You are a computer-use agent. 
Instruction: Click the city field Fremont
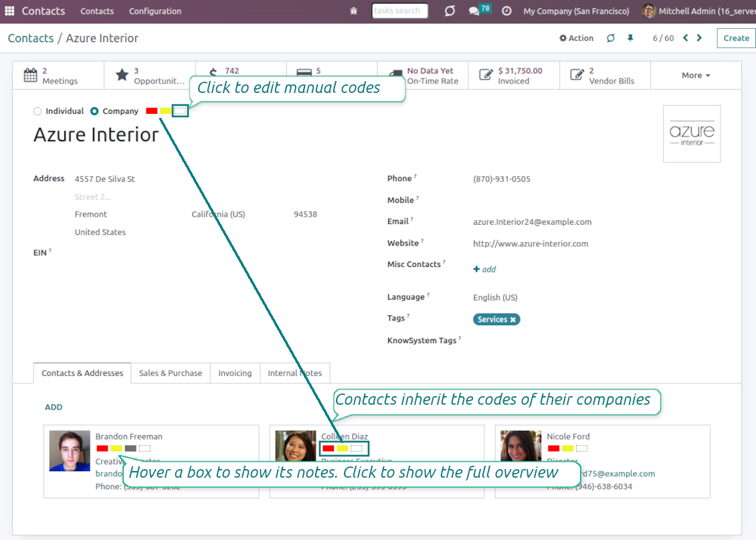point(90,214)
